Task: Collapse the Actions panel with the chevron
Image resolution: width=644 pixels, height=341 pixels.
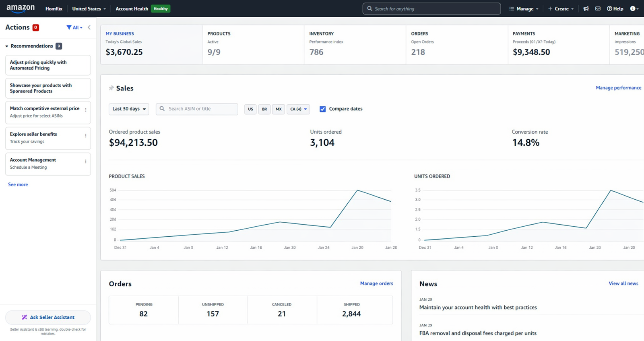Action: tap(89, 27)
